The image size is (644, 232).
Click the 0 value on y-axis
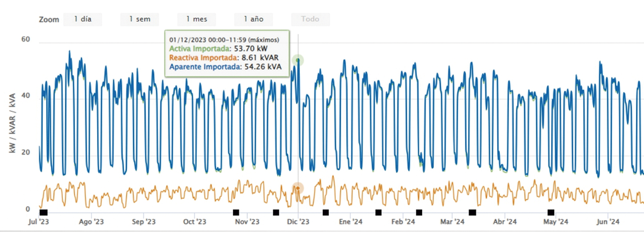click(27, 209)
